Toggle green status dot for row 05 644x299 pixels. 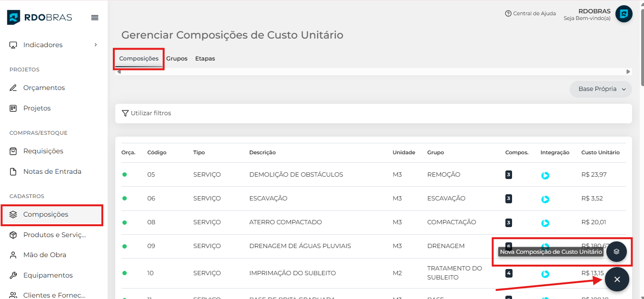125,175
